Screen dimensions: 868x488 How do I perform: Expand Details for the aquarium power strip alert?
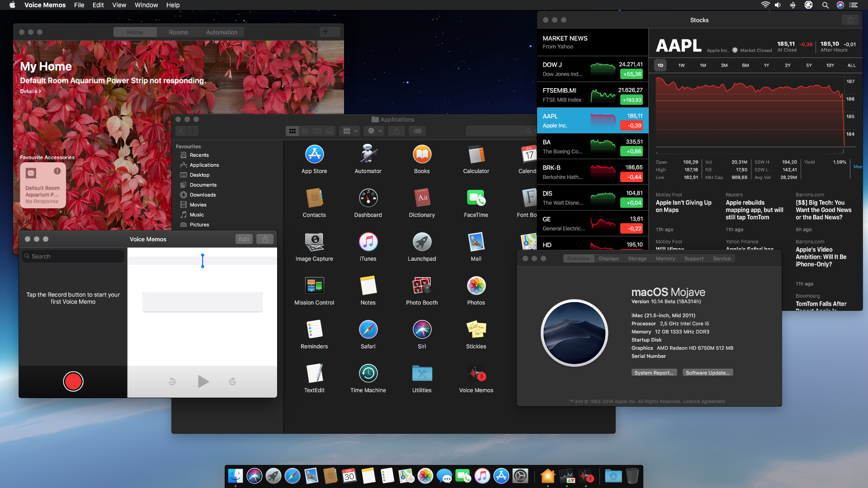point(30,91)
